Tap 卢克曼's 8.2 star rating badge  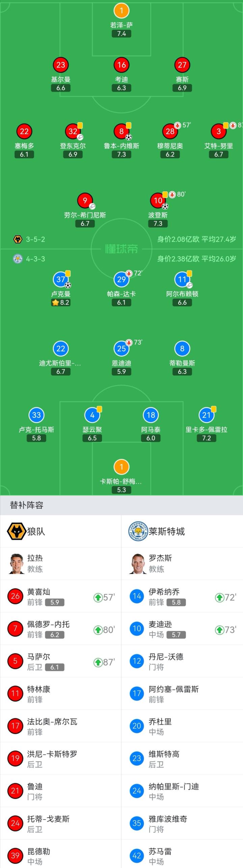coord(61,303)
